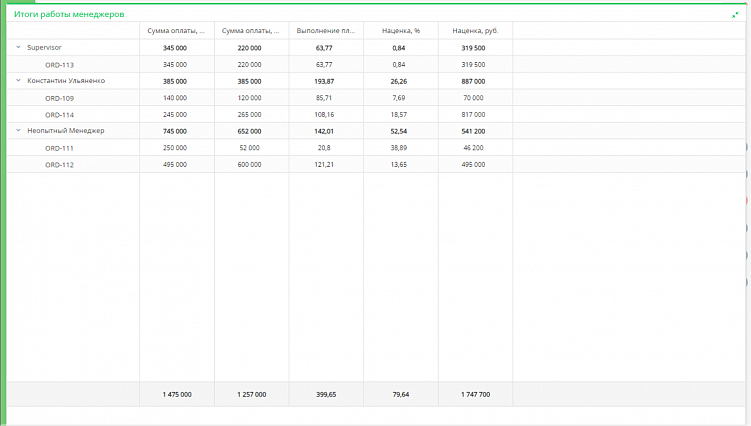Open the Итоги работы менеджеров widget title

click(69, 14)
